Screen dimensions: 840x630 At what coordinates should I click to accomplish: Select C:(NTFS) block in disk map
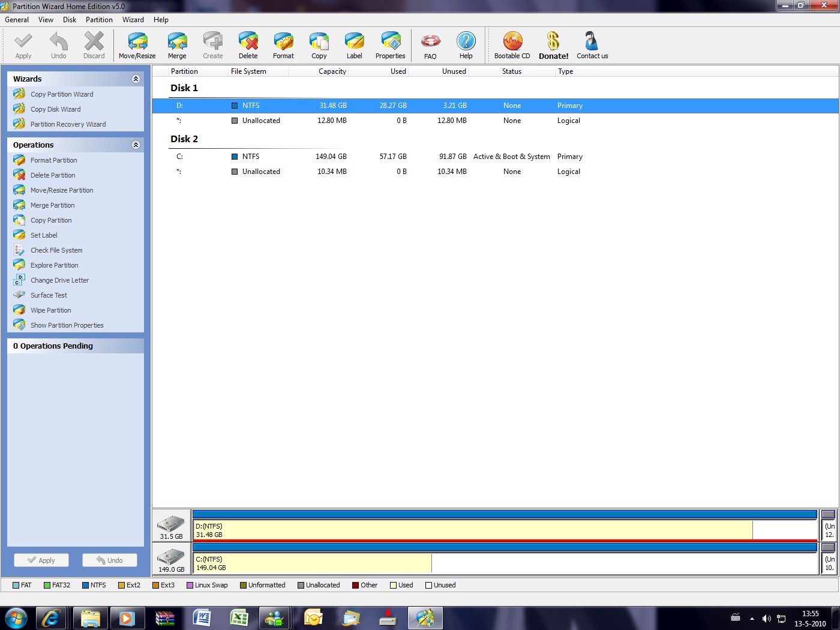tap(505, 559)
